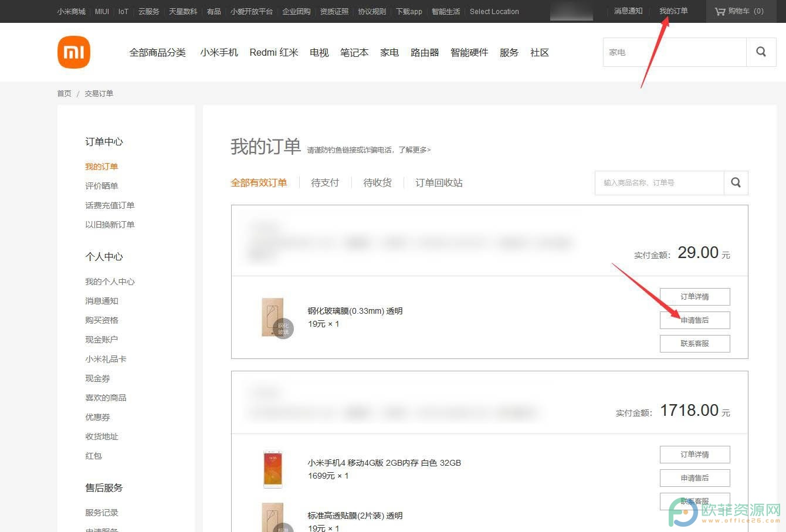Screen dimensions: 786x532
Task: Click the header search magnifier icon
Action: coord(761,52)
